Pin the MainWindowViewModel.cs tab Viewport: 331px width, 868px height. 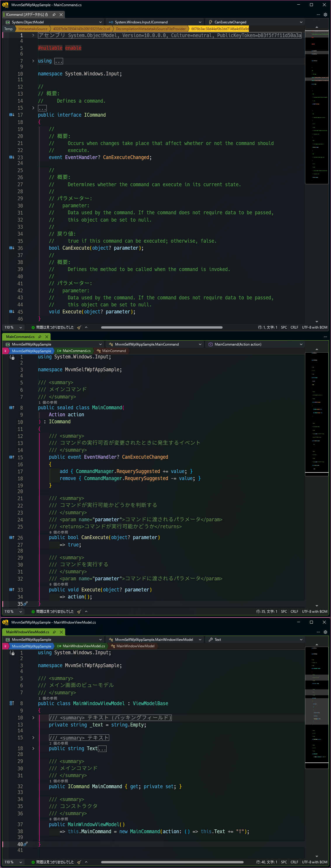54,632
